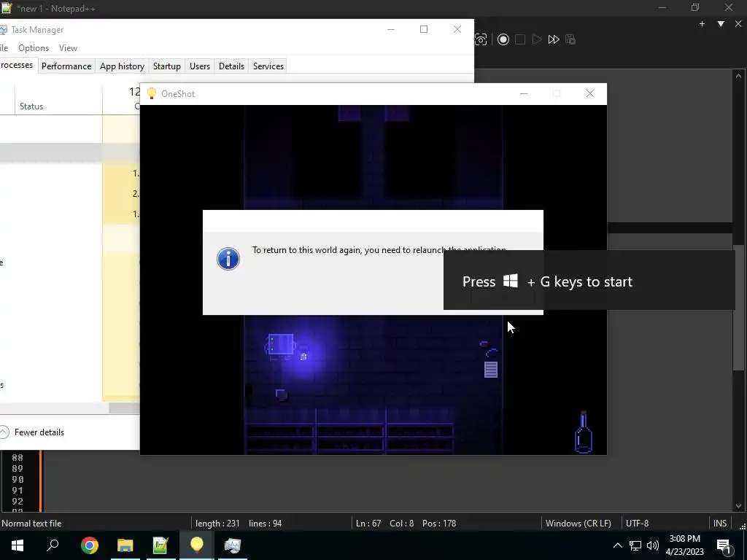Click the taskbar Search magnifier icon
This screenshot has height=560, width=747.
53,545
